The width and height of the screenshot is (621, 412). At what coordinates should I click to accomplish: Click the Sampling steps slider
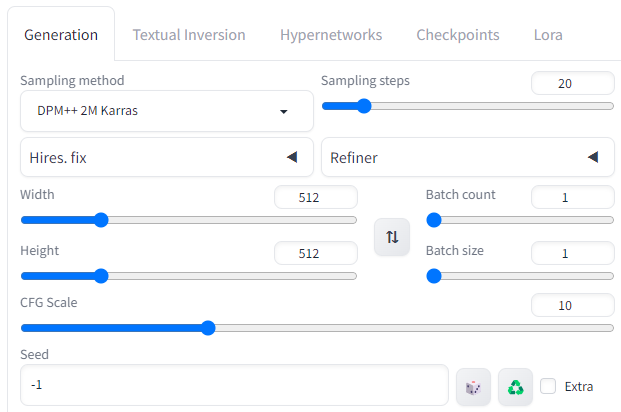pos(468,106)
